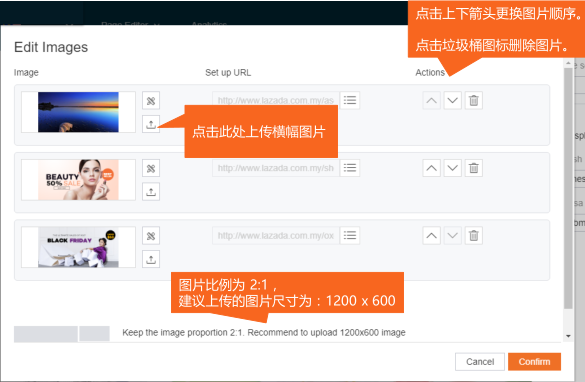The height and width of the screenshot is (382, 585).
Task: Click the 'Set up URL' column header
Action: tap(228, 73)
